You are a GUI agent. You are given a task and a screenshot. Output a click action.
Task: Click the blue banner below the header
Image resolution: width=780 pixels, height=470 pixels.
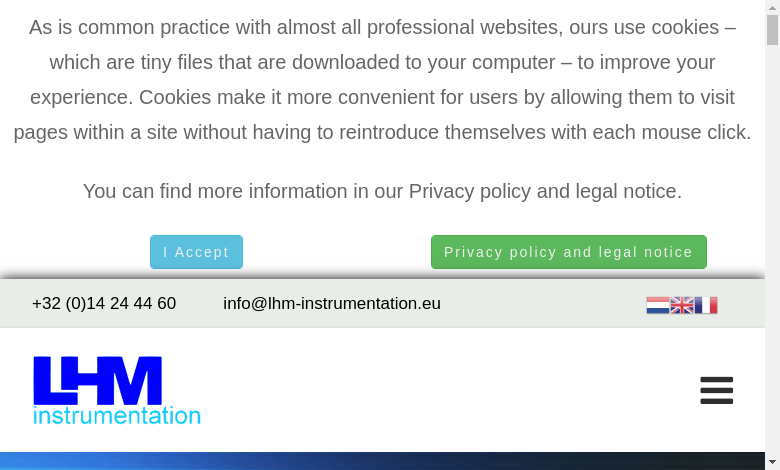coord(382,461)
